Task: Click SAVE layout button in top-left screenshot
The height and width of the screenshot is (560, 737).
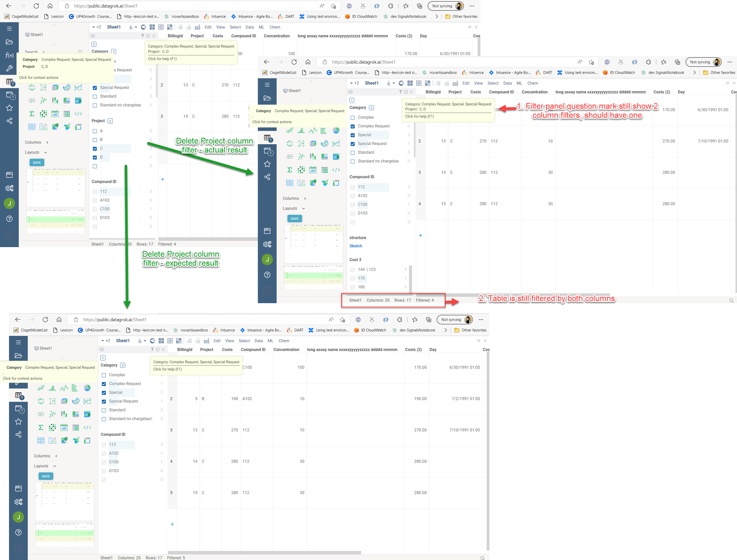Action: [x=37, y=163]
